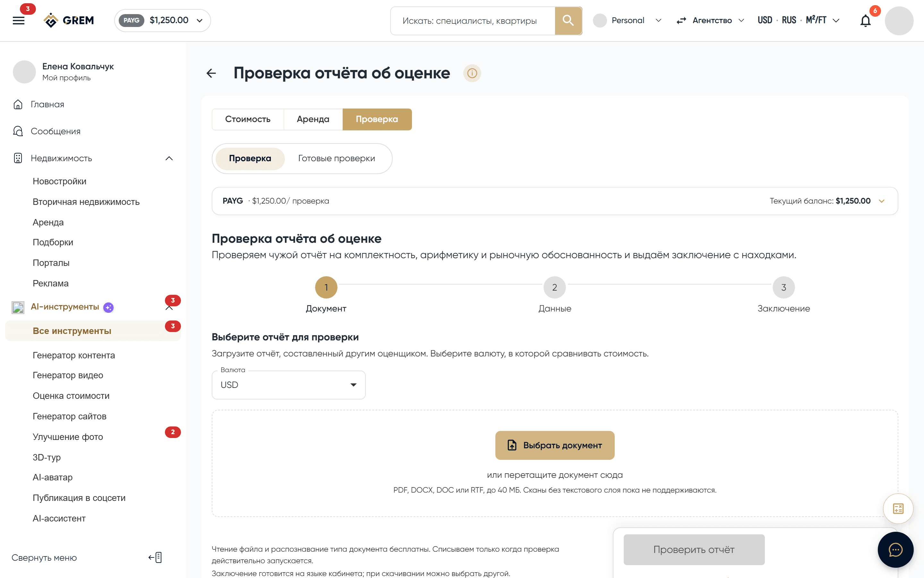Focus the Искать search field
The width and height of the screenshot is (924, 578).
(x=473, y=21)
